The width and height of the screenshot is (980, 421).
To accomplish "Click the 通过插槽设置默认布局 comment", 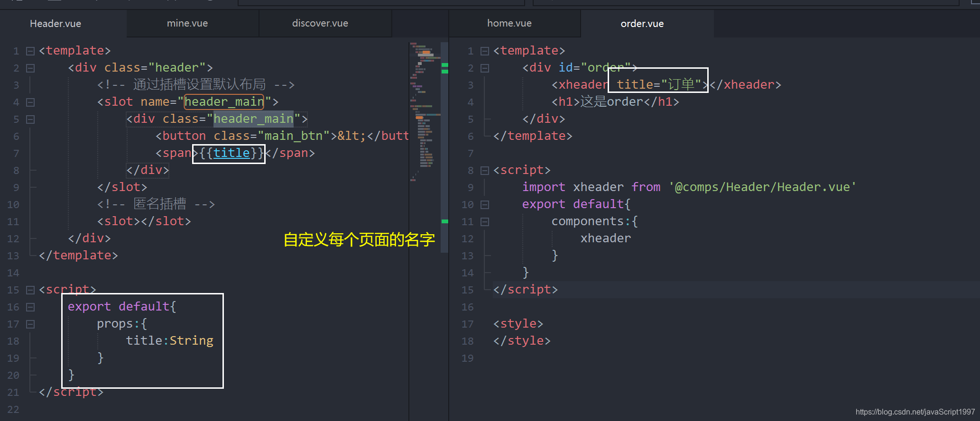I will 196,84.
